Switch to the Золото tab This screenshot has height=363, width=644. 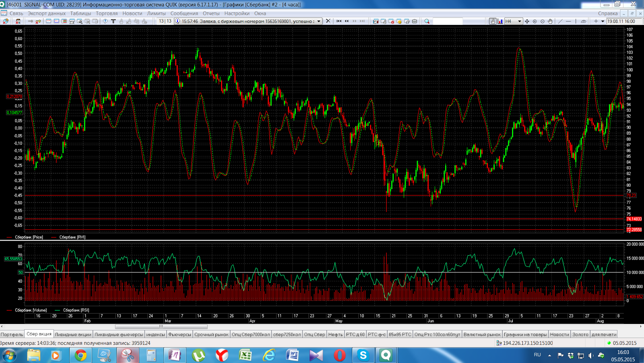pyautogui.click(x=580, y=334)
